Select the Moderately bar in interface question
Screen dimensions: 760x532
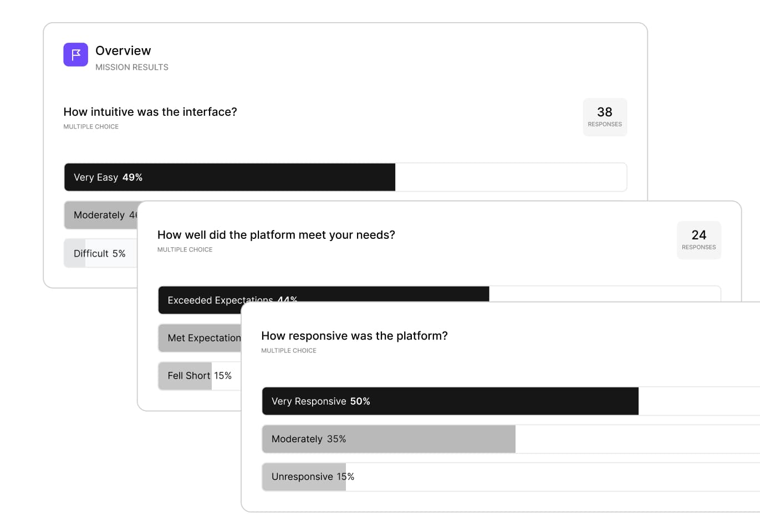click(101, 215)
